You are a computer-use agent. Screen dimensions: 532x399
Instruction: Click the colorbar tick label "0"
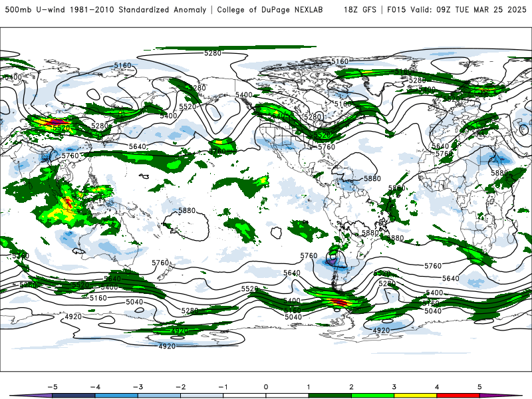(x=266, y=387)
